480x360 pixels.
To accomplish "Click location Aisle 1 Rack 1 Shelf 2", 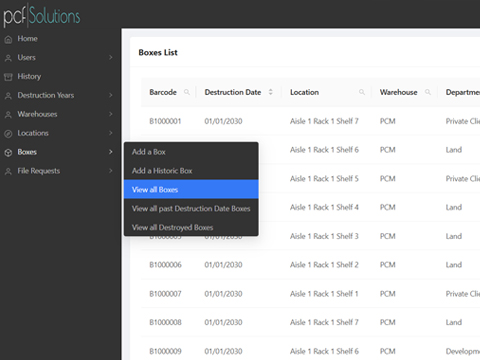I will point(324,265).
